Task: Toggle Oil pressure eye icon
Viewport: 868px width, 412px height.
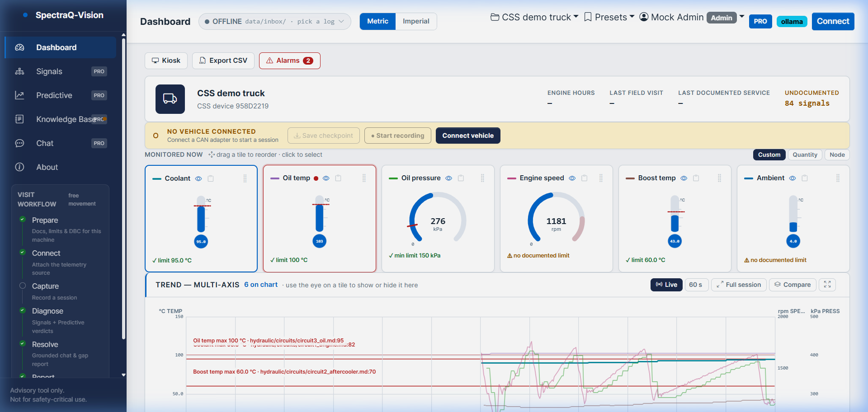Action: click(449, 178)
